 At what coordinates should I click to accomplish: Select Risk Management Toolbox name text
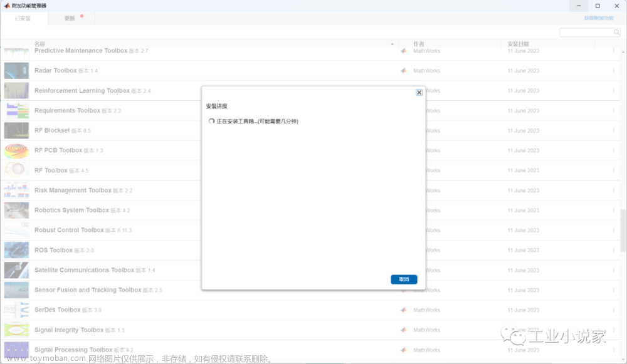pyautogui.click(x=73, y=190)
